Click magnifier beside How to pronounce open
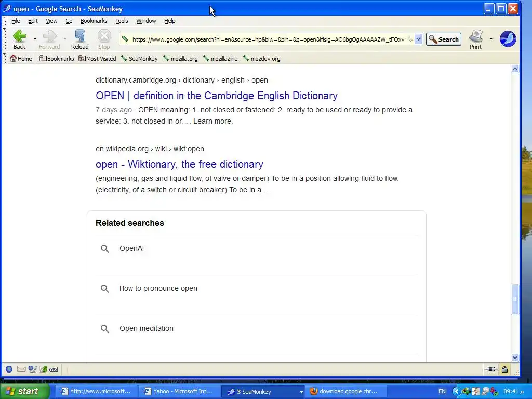Screen dimensions: 532x399 105,289
